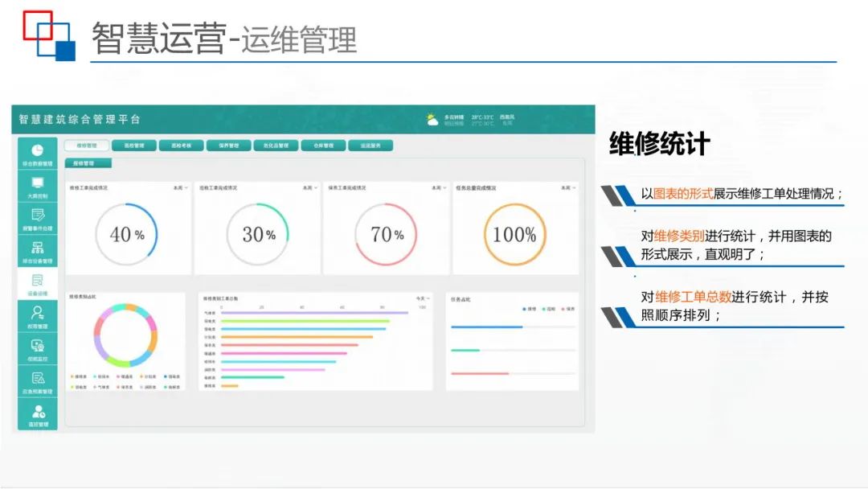
Task: Toggle the 维修 series in the 任务占比 legend
Action: tap(530, 309)
